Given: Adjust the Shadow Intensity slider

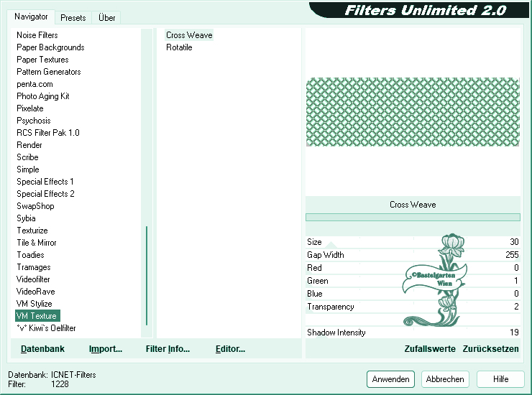Looking at the screenshot, I should [413, 333].
